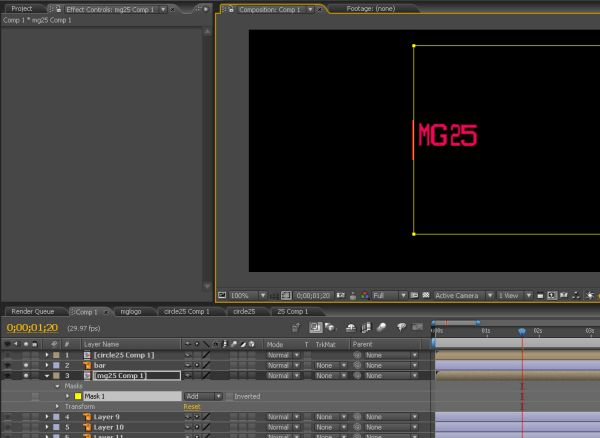Viewport: 600px width, 438px height.
Task: Click the orange bar layer source icon
Action: (87, 365)
